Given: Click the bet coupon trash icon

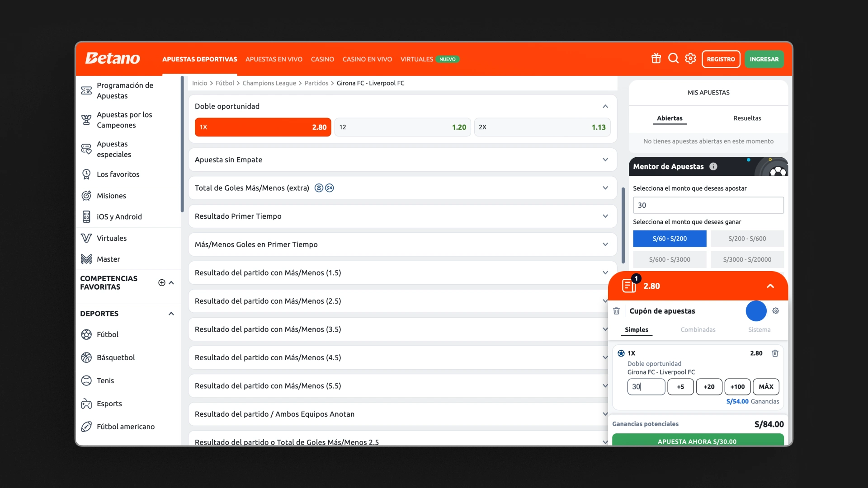Looking at the screenshot, I should [616, 311].
